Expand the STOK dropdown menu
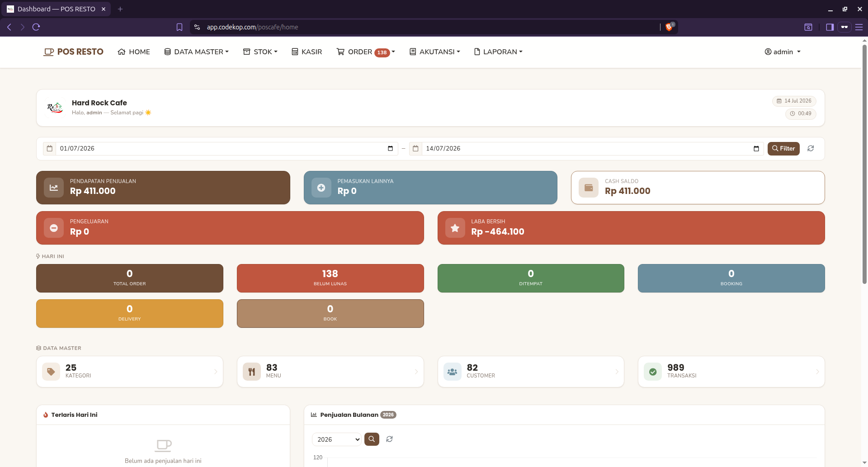Viewport: 868px width, 467px height. [x=260, y=52]
